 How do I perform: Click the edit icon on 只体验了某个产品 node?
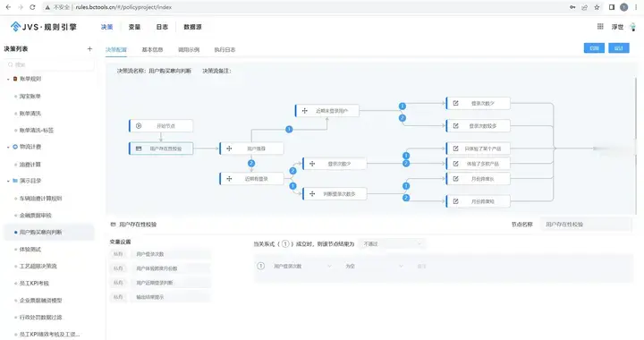click(x=455, y=149)
